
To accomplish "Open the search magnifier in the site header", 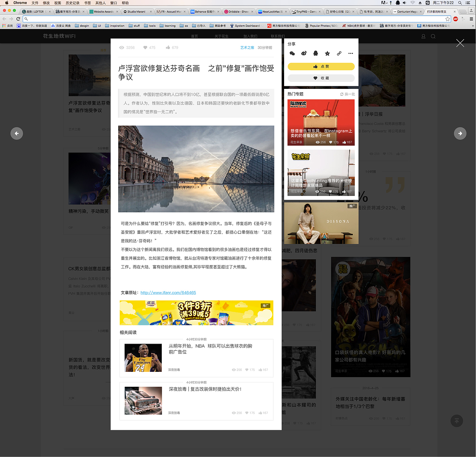I will tap(433, 36).
